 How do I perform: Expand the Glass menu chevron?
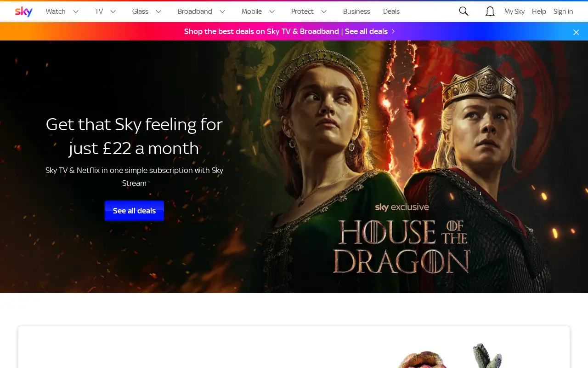pos(158,11)
